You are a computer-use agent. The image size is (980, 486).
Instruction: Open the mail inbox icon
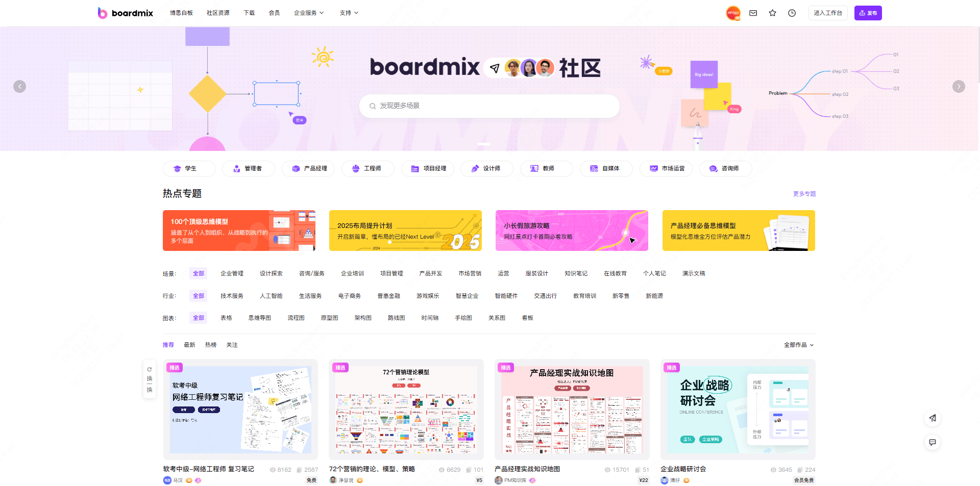753,13
